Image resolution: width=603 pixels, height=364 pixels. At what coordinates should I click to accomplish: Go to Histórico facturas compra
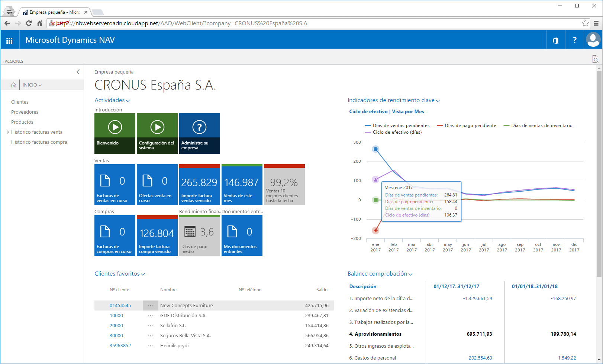click(39, 142)
